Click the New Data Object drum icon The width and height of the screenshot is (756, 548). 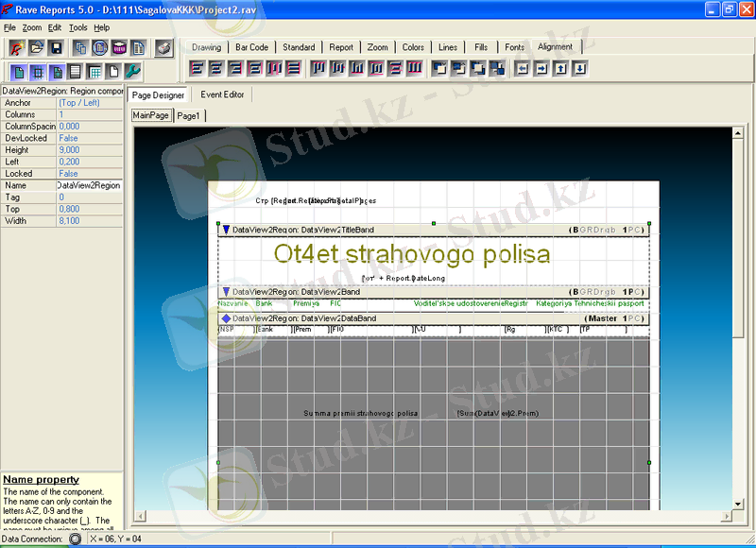pyautogui.click(x=119, y=48)
